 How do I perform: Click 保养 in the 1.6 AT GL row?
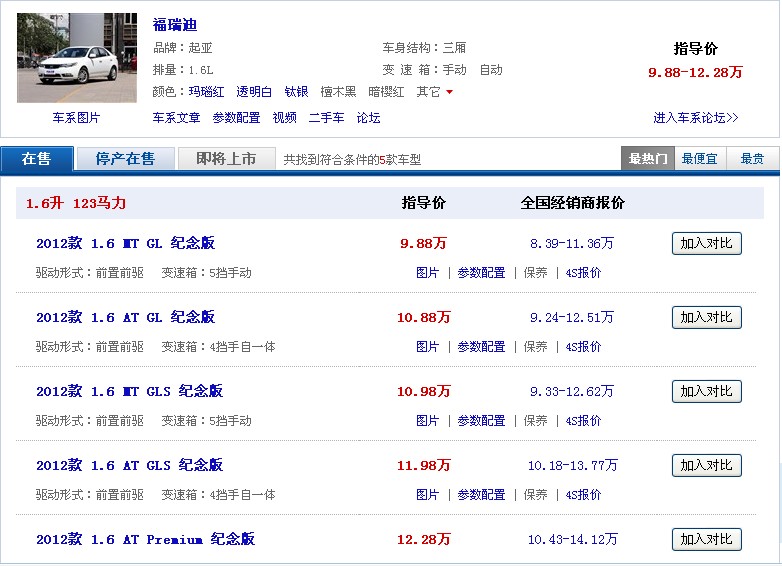pos(535,347)
